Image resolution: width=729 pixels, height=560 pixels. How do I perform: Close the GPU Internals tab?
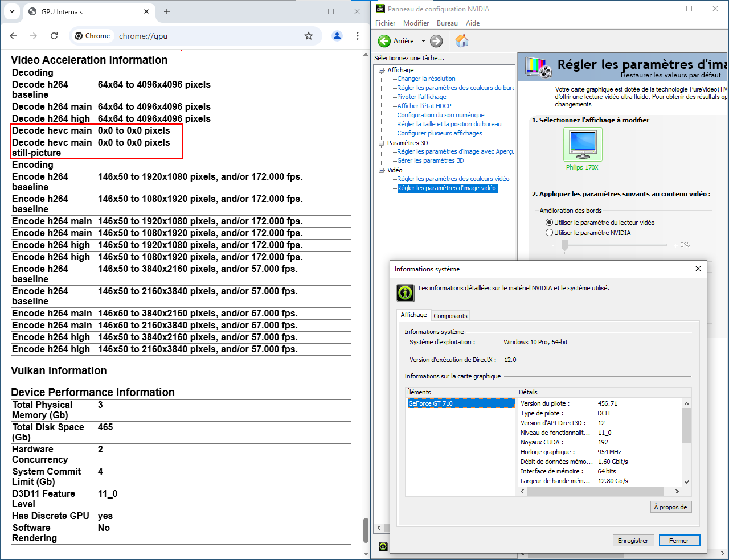pos(146,11)
